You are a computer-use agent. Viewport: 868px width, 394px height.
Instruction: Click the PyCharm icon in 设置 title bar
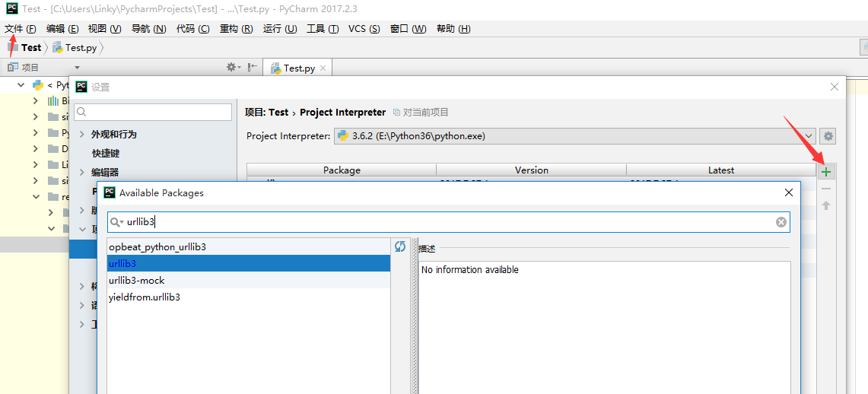click(x=81, y=87)
